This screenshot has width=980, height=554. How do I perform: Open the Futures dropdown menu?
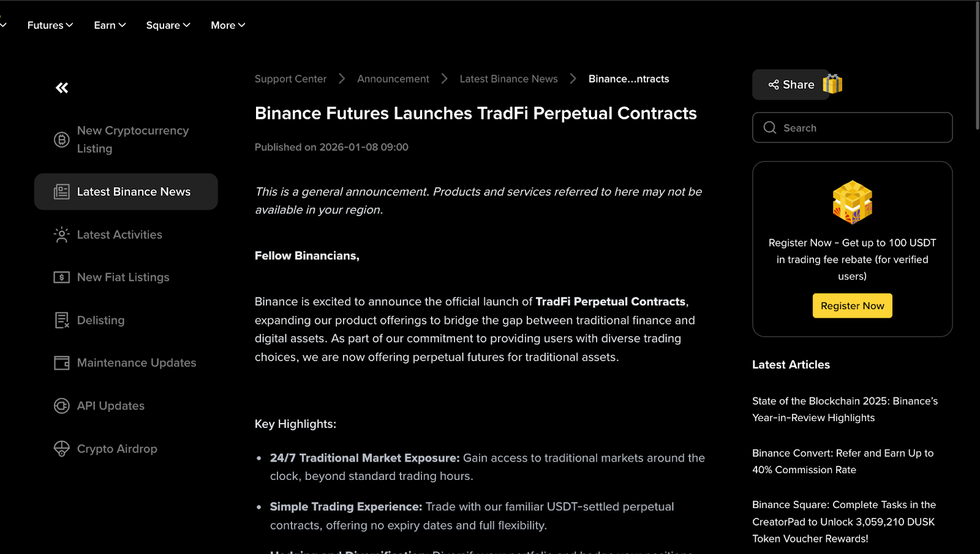coord(50,25)
